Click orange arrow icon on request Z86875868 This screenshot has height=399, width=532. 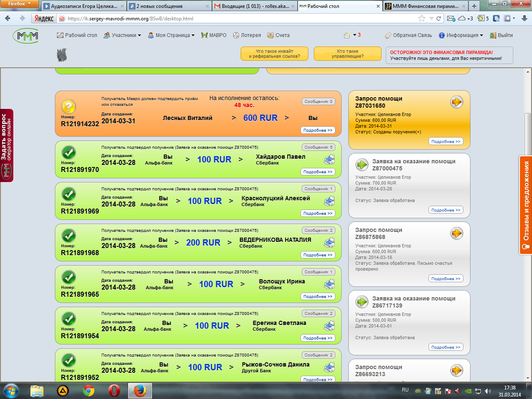pos(457,233)
